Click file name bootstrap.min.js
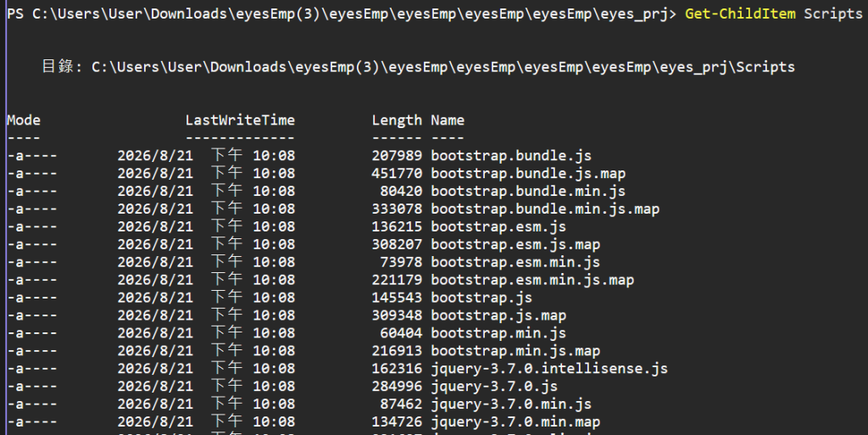The image size is (868, 435). point(498,332)
